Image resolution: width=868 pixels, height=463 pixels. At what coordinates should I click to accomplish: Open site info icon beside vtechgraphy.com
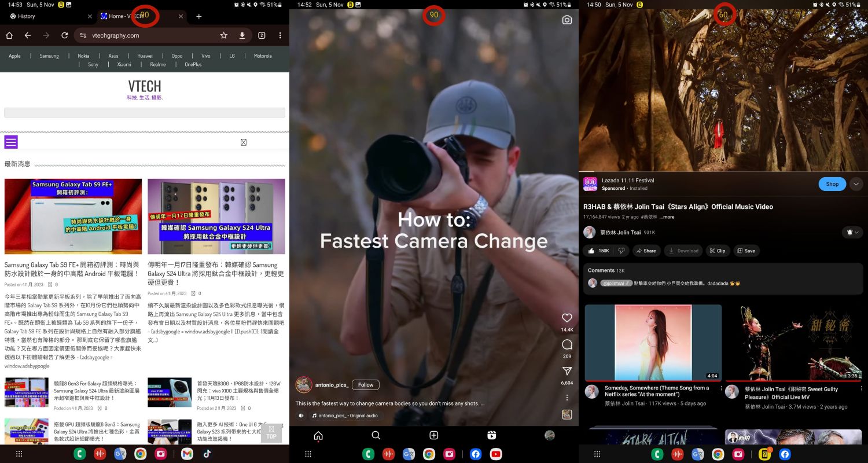[x=83, y=35]
